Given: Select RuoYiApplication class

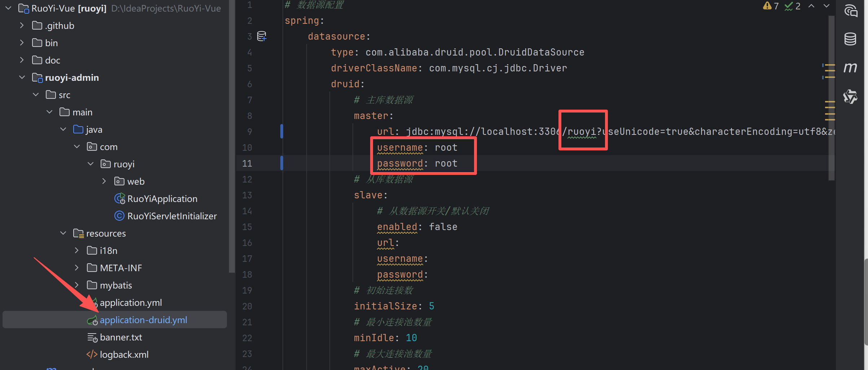Looking at the screenshot, I should pos(162,199).
